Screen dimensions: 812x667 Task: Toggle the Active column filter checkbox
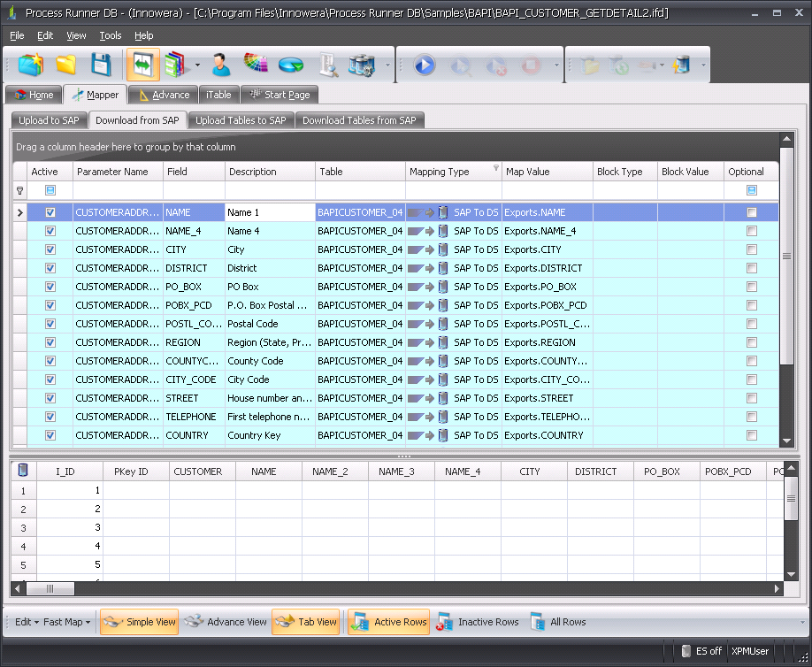coord(50,190)
